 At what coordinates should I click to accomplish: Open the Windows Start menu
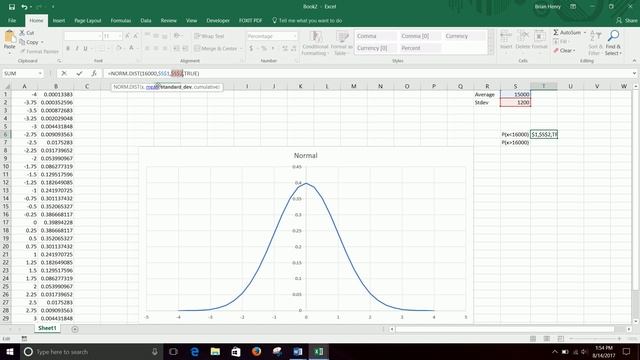[10, 351]
